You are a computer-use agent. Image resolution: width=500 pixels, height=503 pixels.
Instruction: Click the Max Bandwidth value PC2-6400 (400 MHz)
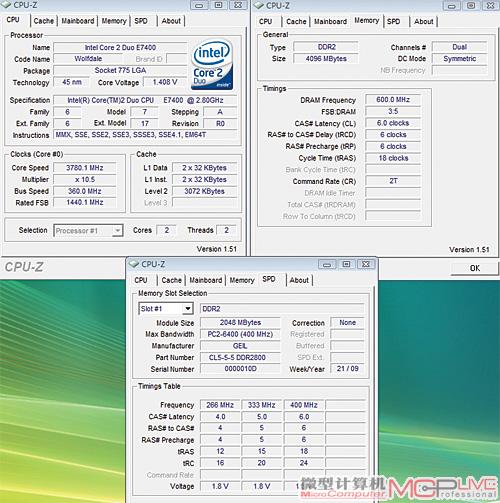(x=240, y=334)
